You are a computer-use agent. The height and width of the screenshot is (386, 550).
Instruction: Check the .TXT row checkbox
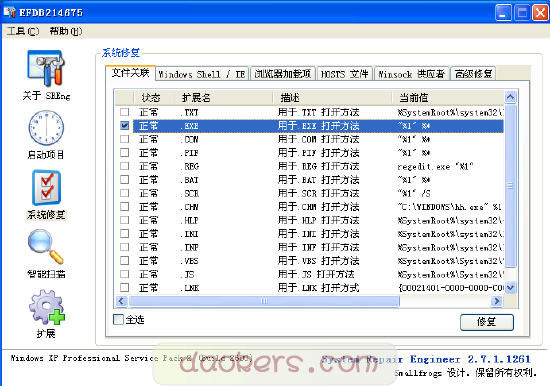click(125, 112)
